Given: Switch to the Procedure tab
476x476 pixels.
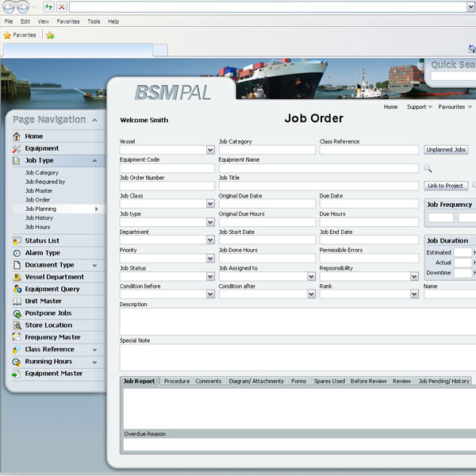Looking at the screenshot, I should tap(176, 382).
